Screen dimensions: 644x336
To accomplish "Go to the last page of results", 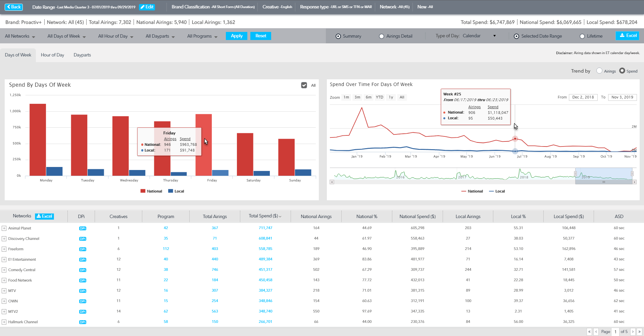I will point(639,332).
